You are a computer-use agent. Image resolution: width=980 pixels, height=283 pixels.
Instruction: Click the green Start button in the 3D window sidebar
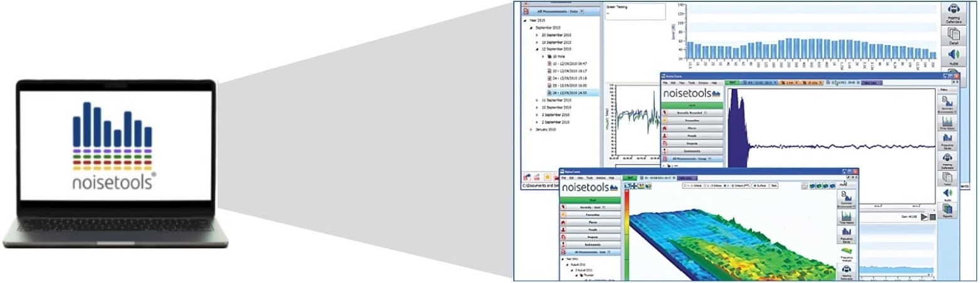pyautogui.click(x=590, y=200)
